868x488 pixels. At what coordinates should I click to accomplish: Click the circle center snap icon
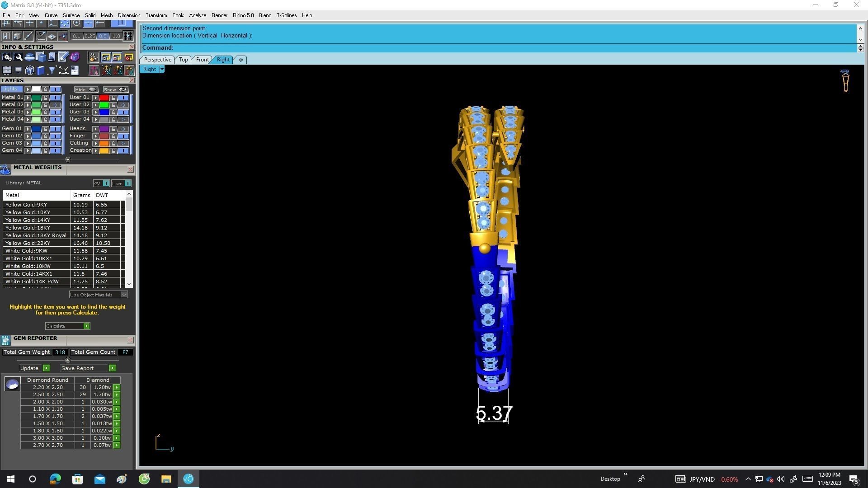coord(76,23)
